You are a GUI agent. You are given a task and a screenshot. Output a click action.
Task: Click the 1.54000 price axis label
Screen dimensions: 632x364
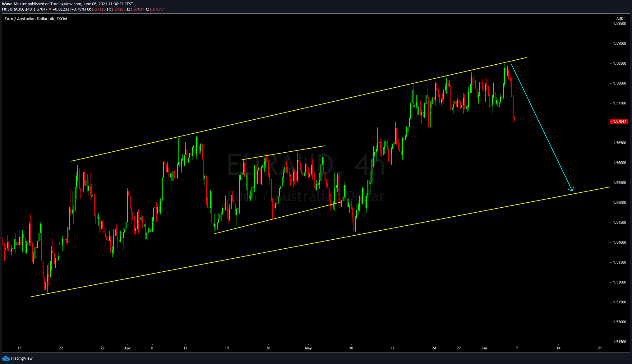coord(620,242)
